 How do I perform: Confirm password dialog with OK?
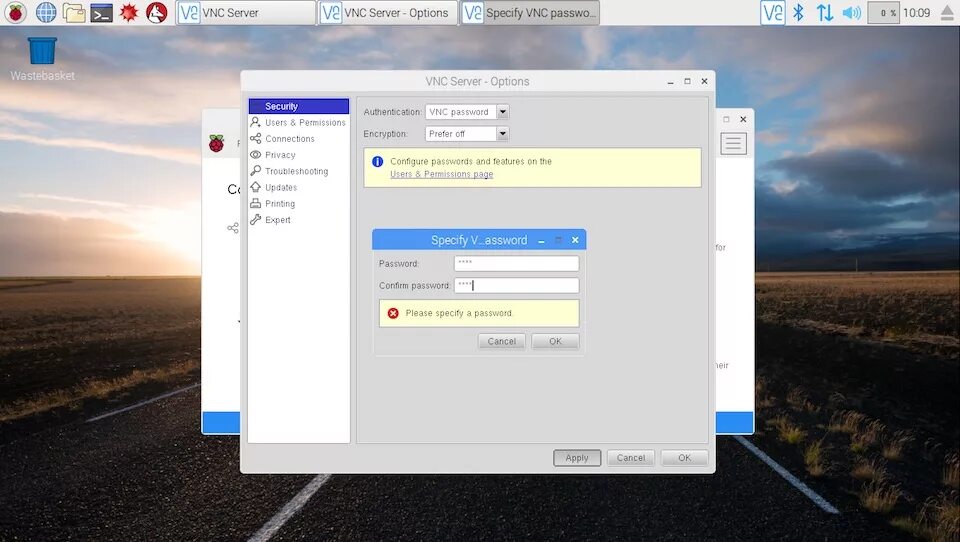pyautogui.click(x=555, y=341)
